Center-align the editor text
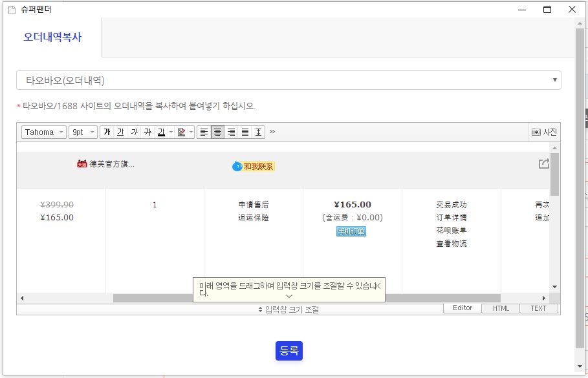 pyautogui.click(x=217, y=132)
